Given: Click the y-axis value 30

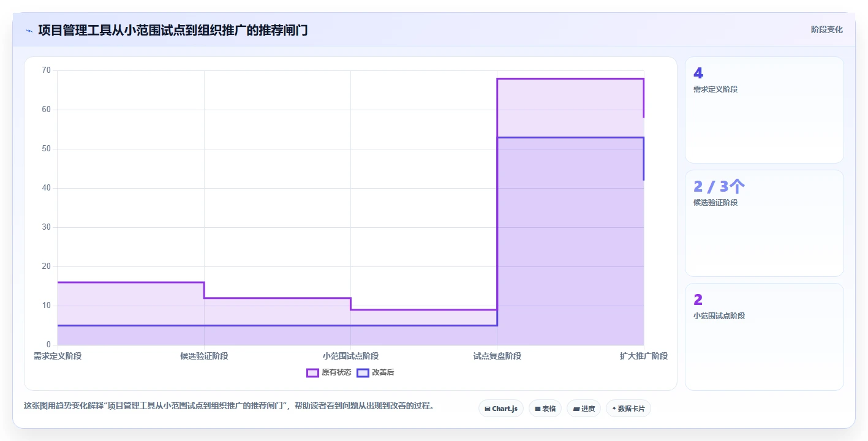Looking at the screenshot, I should pos(47,227).
